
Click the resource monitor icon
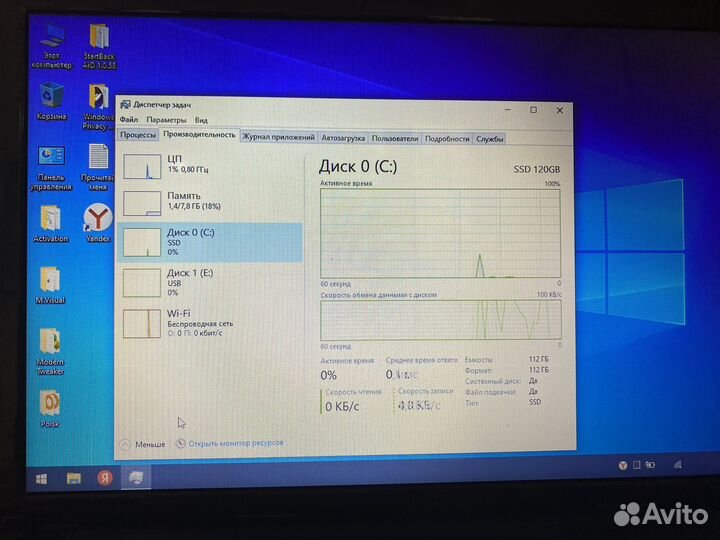(x=180, y=443)
